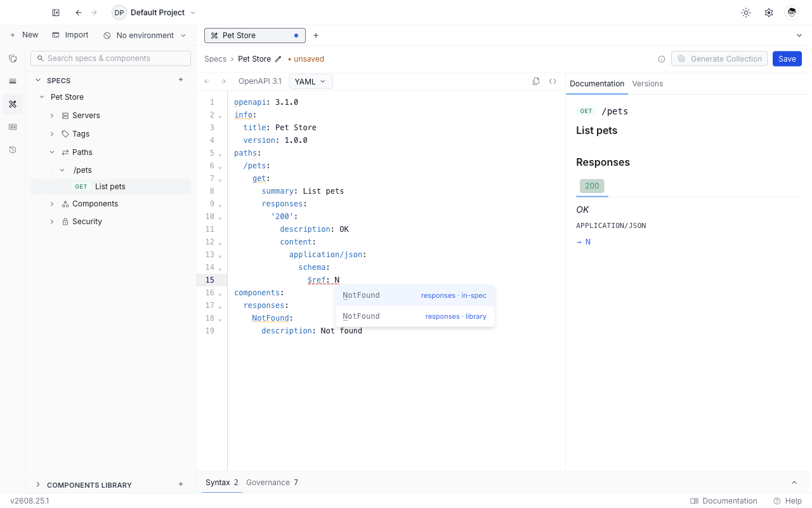Click Generate Collection
Image resolution: width=812 pixels, height=508 pixels.
719,59
